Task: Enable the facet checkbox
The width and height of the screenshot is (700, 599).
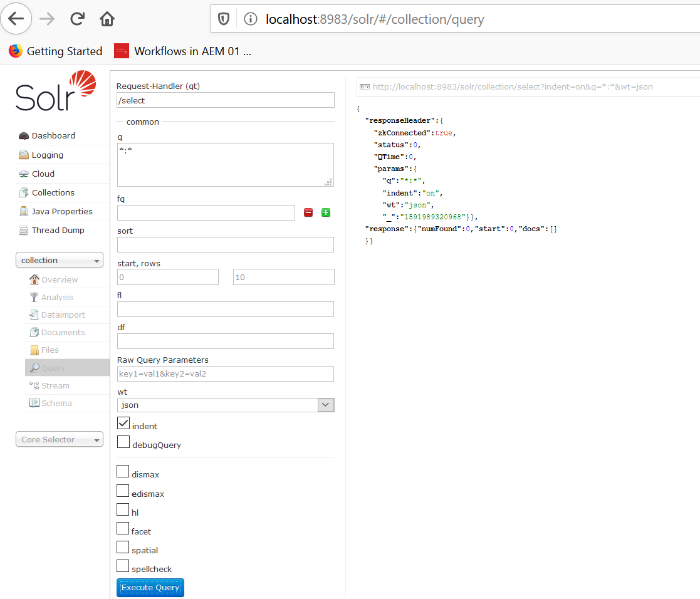Action: click(x=123, y=528)
